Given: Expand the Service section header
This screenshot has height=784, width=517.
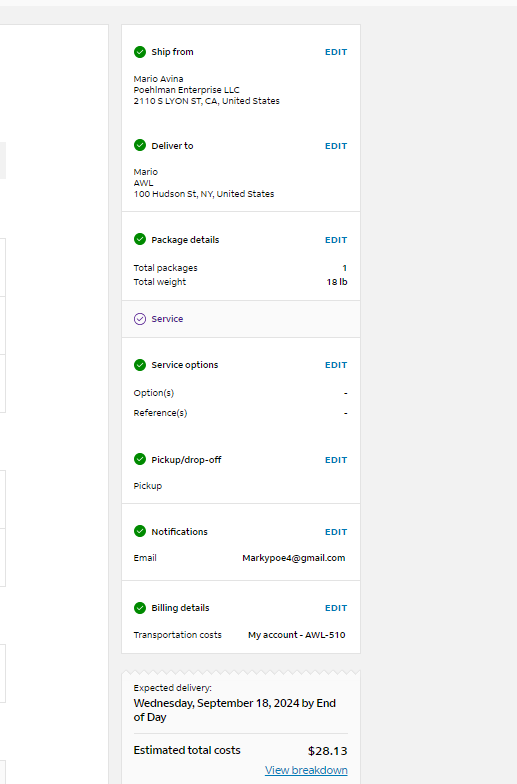Looking at the screenshot, I should (x=241, y=319).
